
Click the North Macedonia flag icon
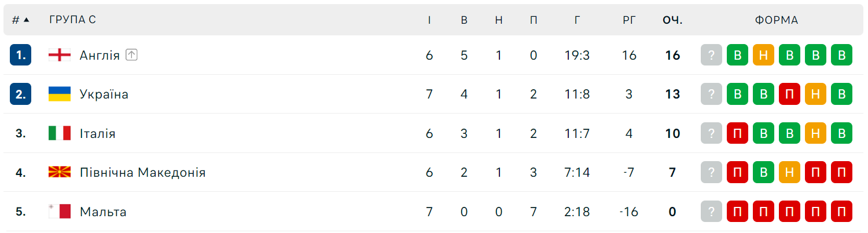point(59,172)
